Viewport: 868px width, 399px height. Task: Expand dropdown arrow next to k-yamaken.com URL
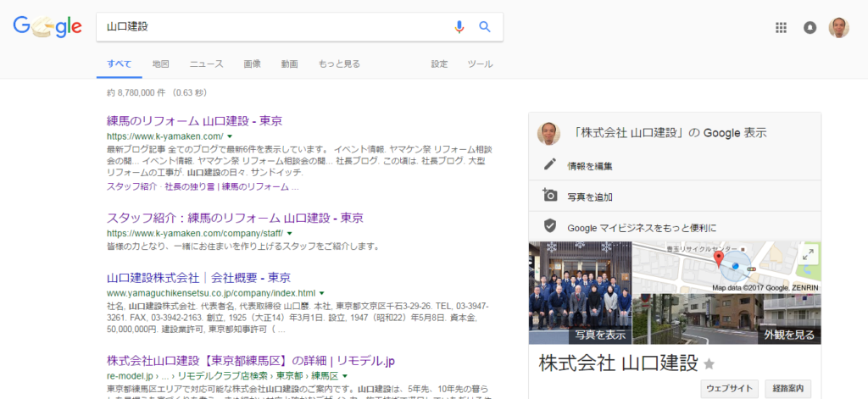point(230,136)
